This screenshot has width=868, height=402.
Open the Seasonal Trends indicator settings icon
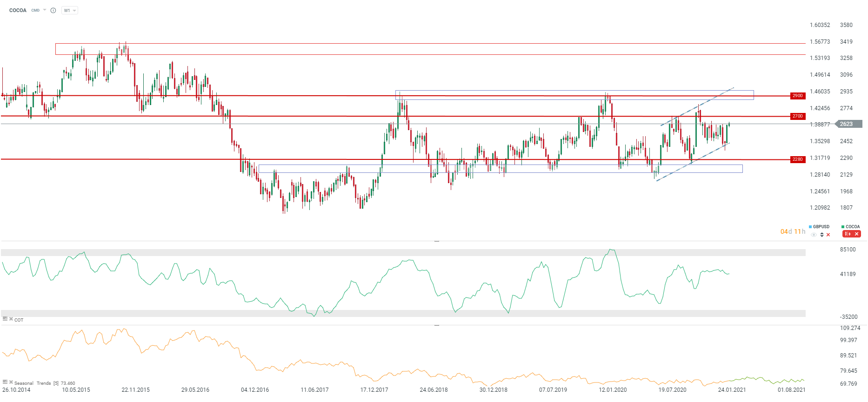coord(5,382)
